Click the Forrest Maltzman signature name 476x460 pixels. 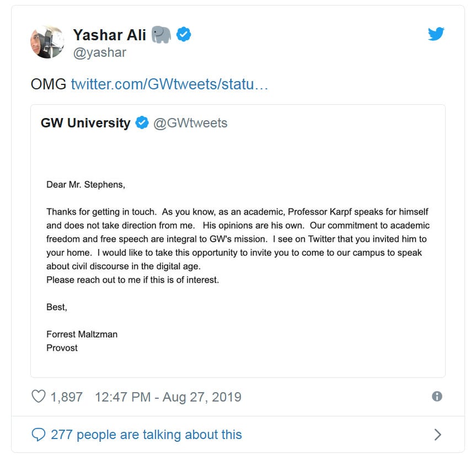82,334
